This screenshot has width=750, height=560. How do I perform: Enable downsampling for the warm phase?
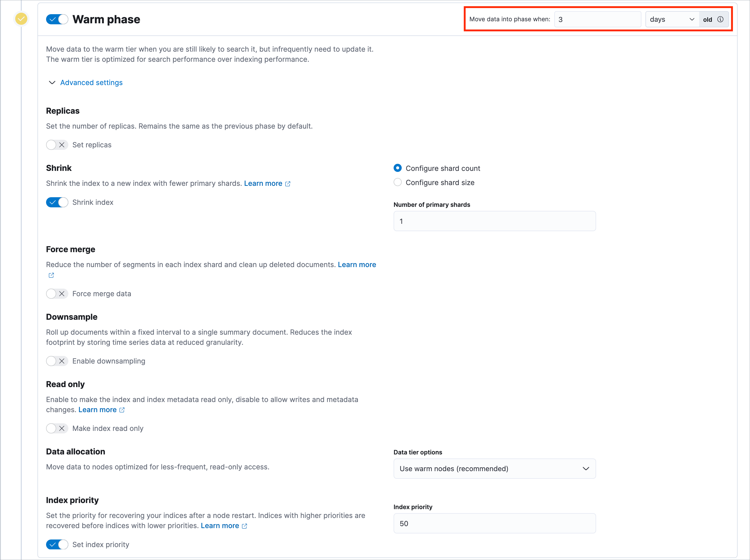57,361
